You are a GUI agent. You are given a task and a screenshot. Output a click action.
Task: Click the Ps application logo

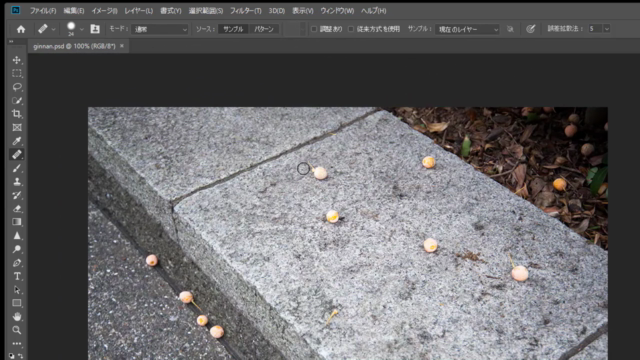[x=16, y=10]
